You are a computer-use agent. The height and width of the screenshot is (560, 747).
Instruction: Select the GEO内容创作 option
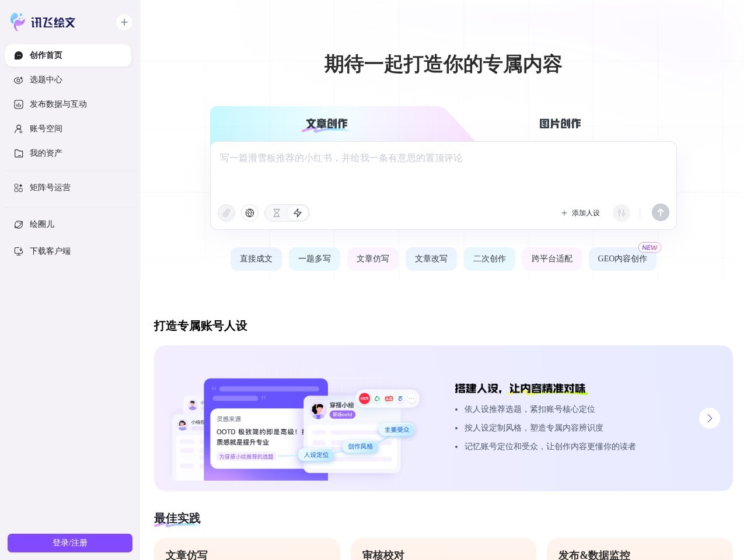(x=622, y=258)
